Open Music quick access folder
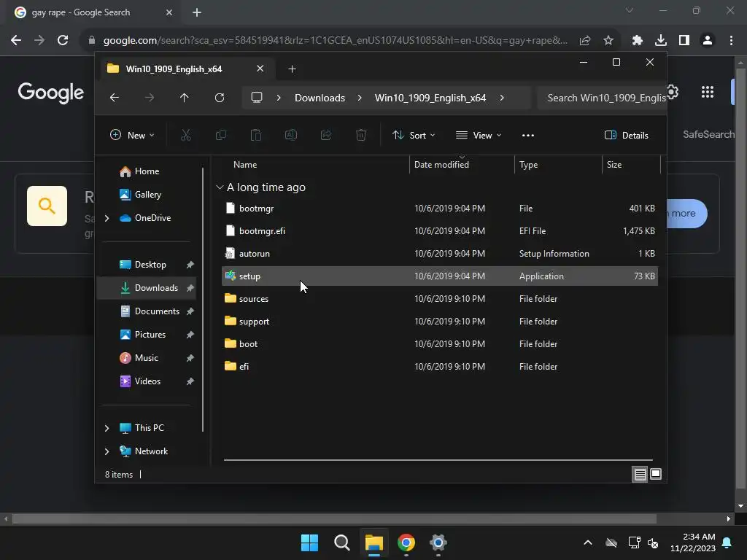The width and height of the screenshot is (747, 560). coord(146,358)
